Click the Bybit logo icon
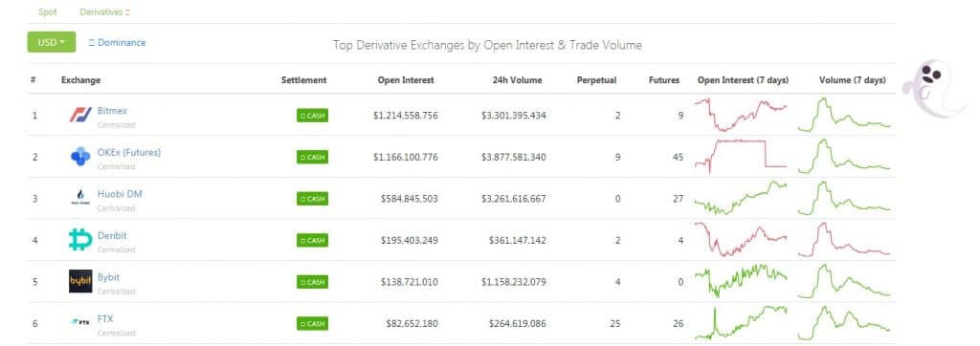 [x=80, y=281]
